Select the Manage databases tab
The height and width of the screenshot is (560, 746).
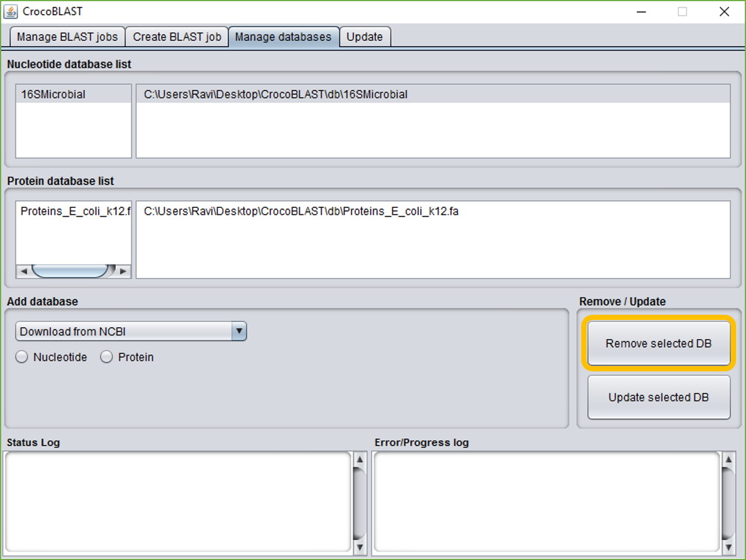point(283,37)
